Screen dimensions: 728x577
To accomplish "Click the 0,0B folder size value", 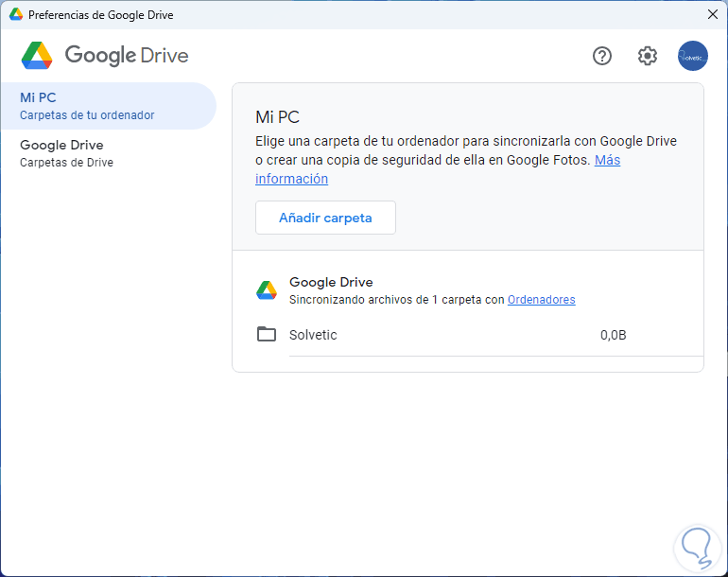I will click(x=613, y=335).
